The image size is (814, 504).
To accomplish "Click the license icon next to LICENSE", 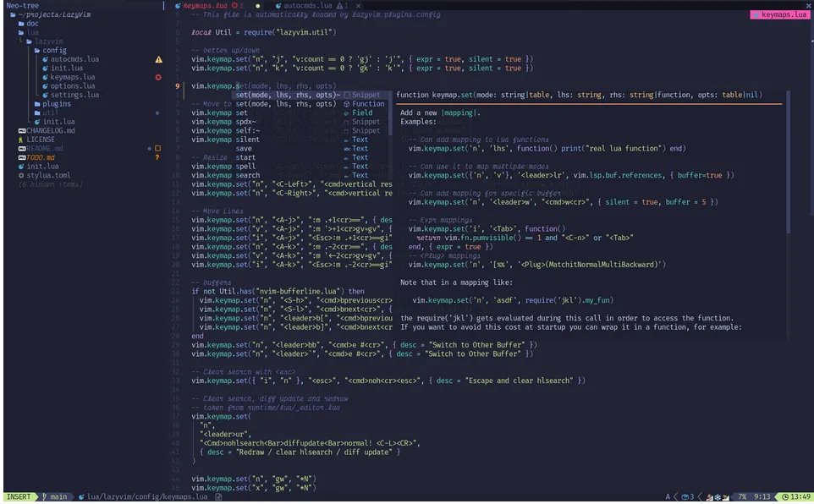I will (21, 140).
